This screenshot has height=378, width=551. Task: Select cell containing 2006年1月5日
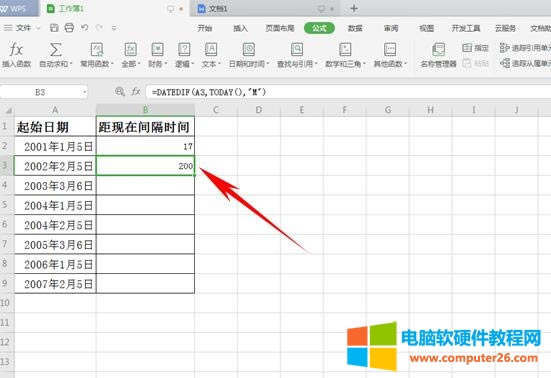[55, 264]
